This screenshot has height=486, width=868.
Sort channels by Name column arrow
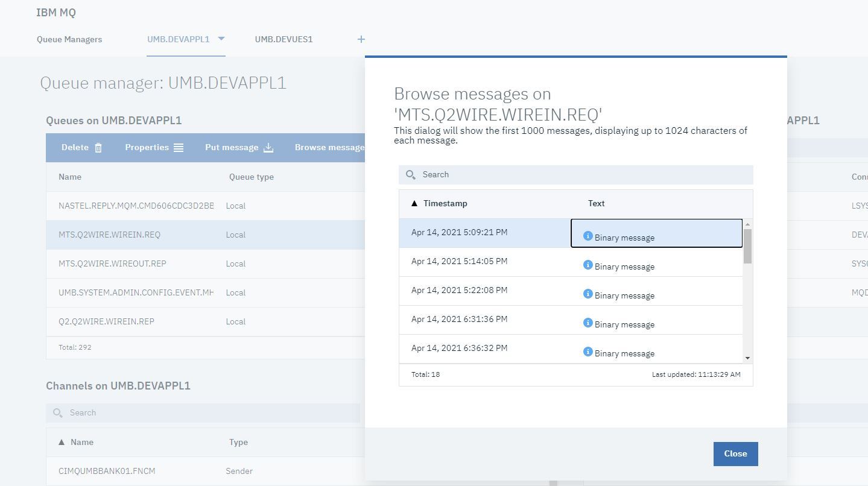point(61,443)
